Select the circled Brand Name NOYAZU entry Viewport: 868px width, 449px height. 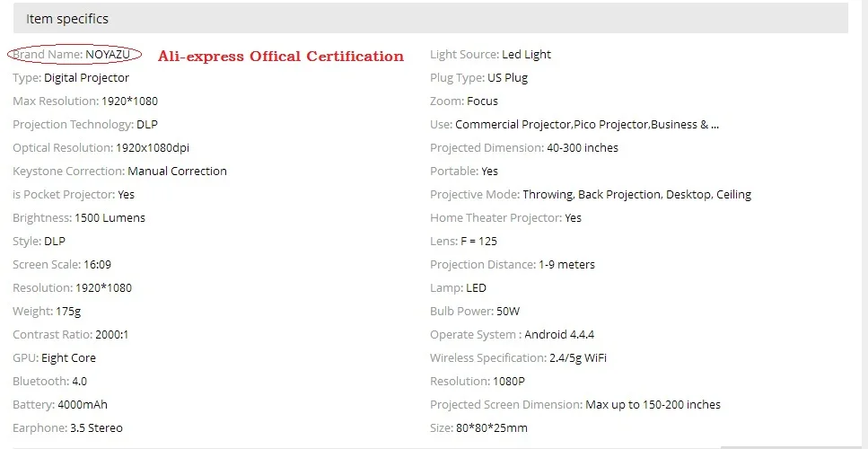pos(75,54)
